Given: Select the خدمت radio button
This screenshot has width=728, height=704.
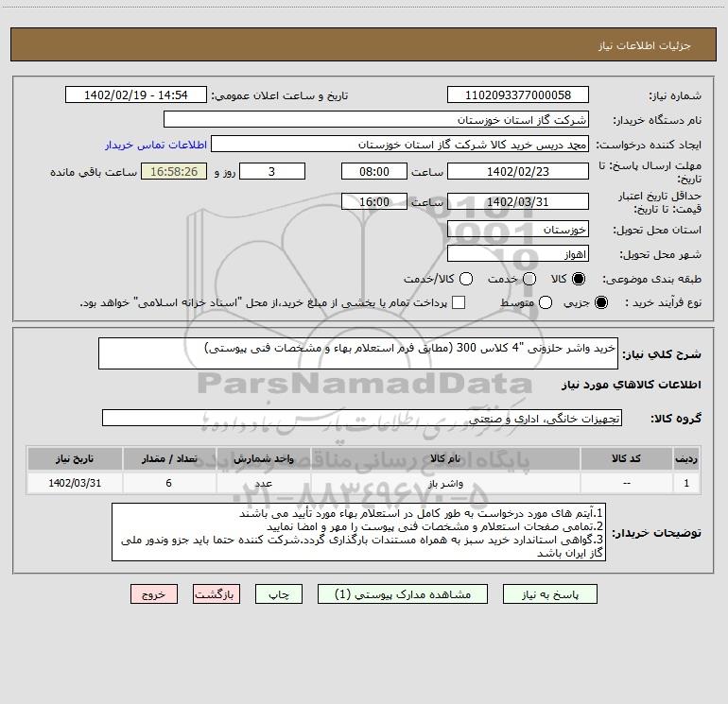Looking at the screenshot, I should [529, 279].
